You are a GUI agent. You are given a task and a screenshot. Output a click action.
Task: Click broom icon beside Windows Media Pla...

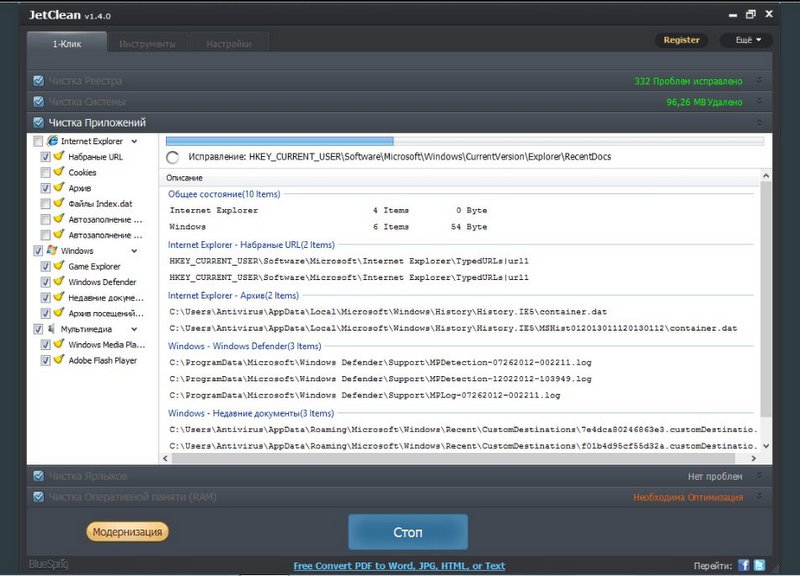59,344
